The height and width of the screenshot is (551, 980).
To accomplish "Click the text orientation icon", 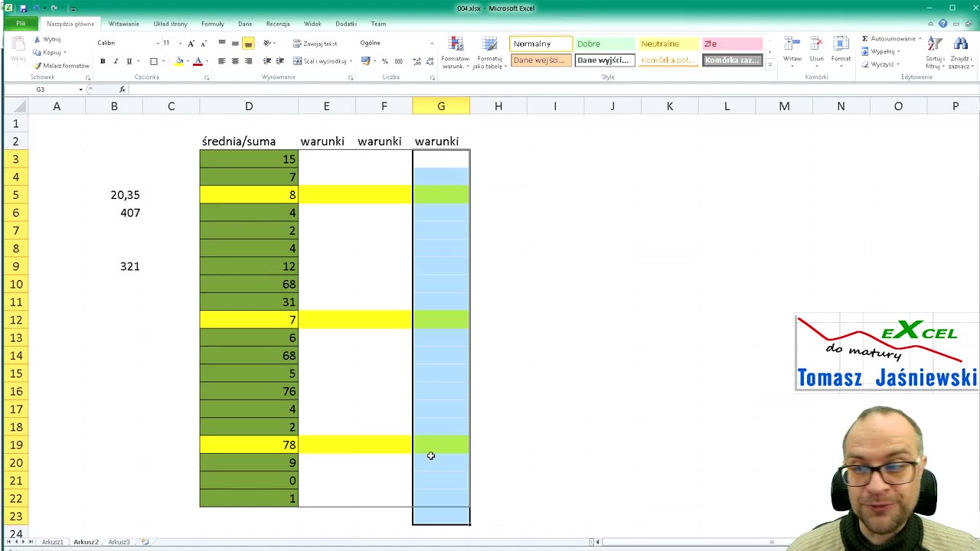I will 268,43.
